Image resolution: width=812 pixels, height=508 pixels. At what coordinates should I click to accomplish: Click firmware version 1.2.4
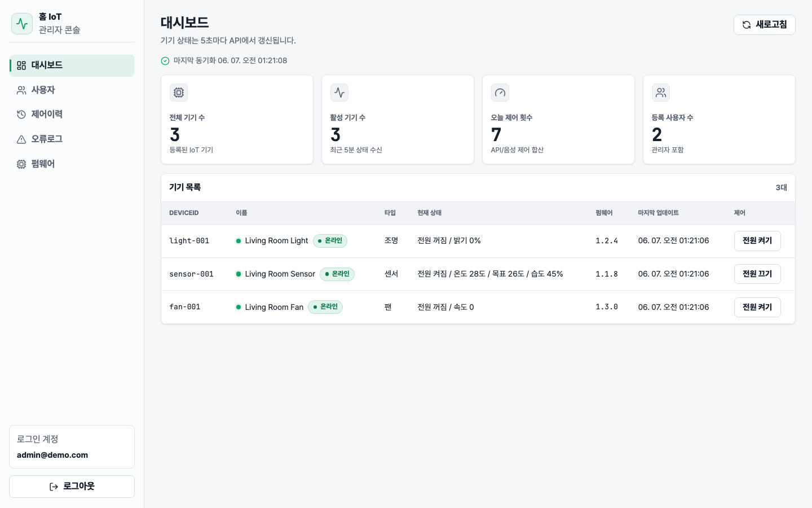click(607, 241)
